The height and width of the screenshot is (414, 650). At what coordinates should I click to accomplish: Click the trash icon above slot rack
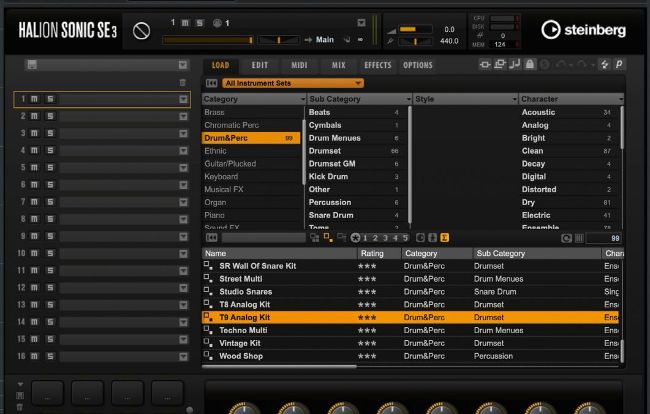point(182,82)
